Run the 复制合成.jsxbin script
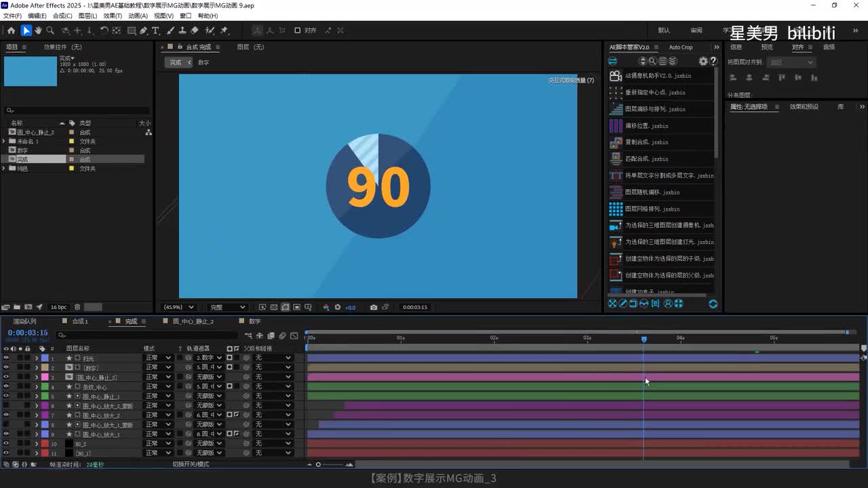 pyautogui.click(x=646, y=142)
